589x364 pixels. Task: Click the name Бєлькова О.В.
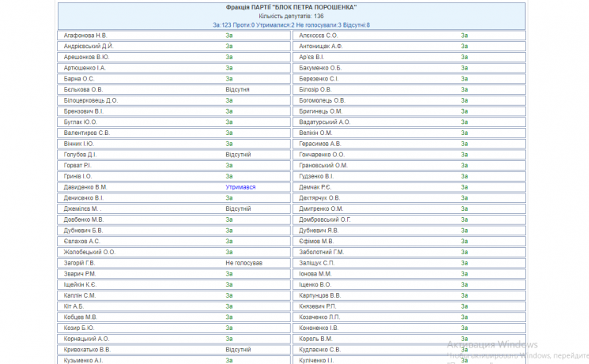pyautogui.click(x=83, y=90)
